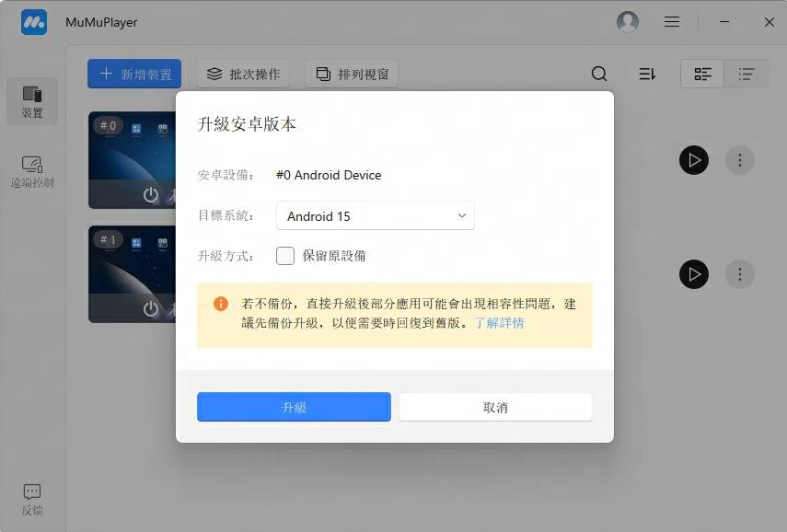
Task: Open the 批次操作 batch operations button
Action: pos(243,74)
